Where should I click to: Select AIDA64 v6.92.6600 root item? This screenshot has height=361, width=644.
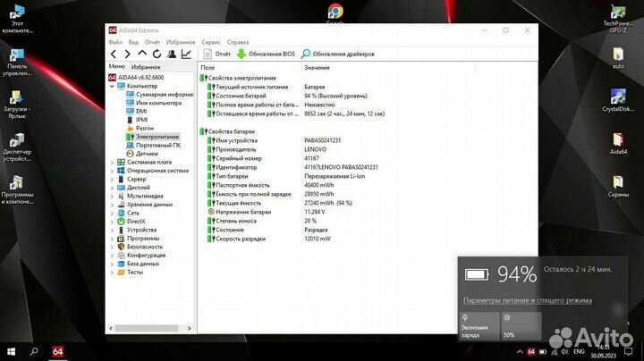point(136,77)
